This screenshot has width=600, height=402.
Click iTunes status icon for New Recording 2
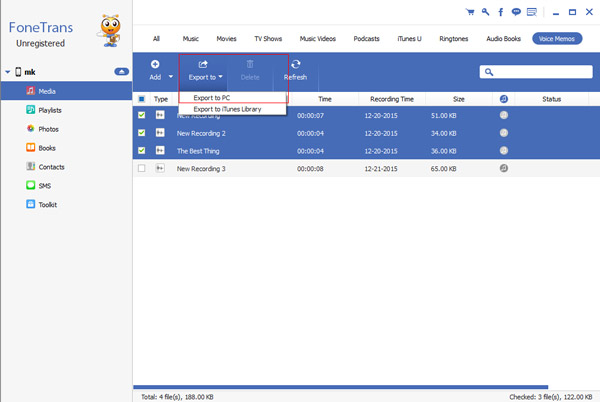pos(504,133)
